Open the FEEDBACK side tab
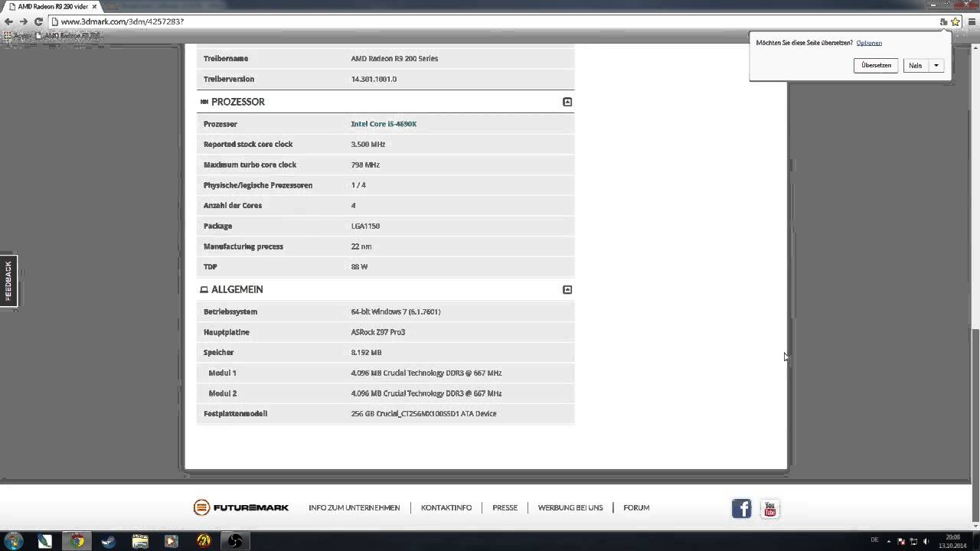The width and height of the screenshot is (980, 551). point(8,281)
